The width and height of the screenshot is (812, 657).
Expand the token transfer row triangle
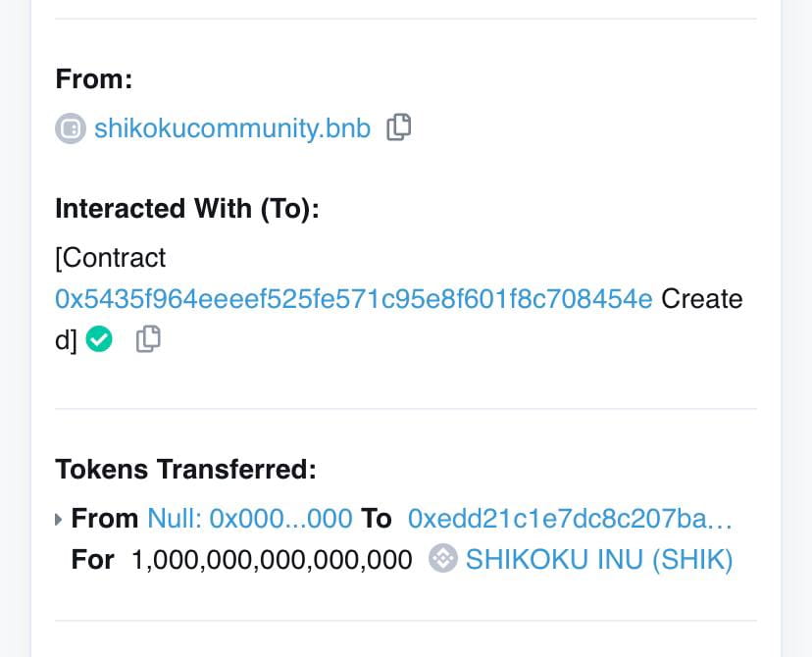coord(59,519)
